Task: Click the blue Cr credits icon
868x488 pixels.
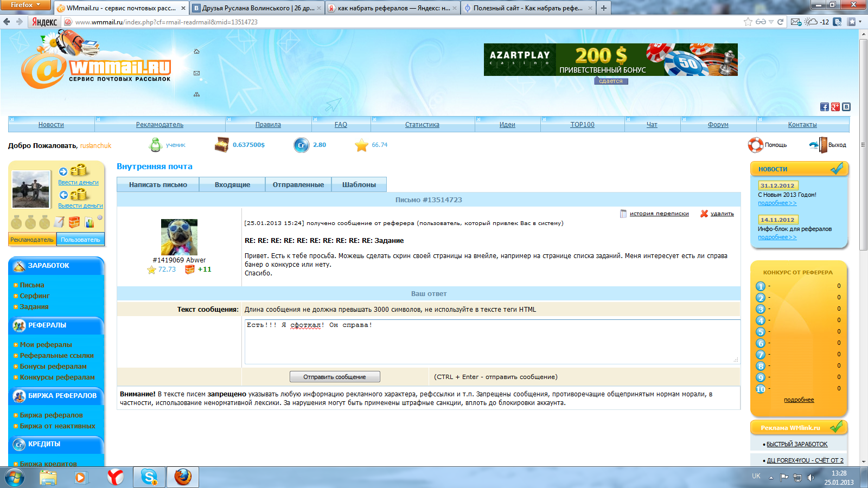Action: click(x=302, y=145)
